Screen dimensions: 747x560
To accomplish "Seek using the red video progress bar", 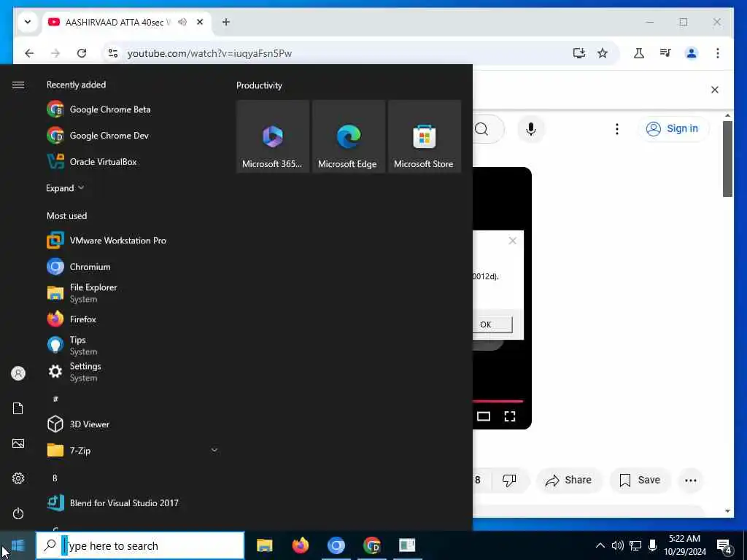I will pos(498,402).
